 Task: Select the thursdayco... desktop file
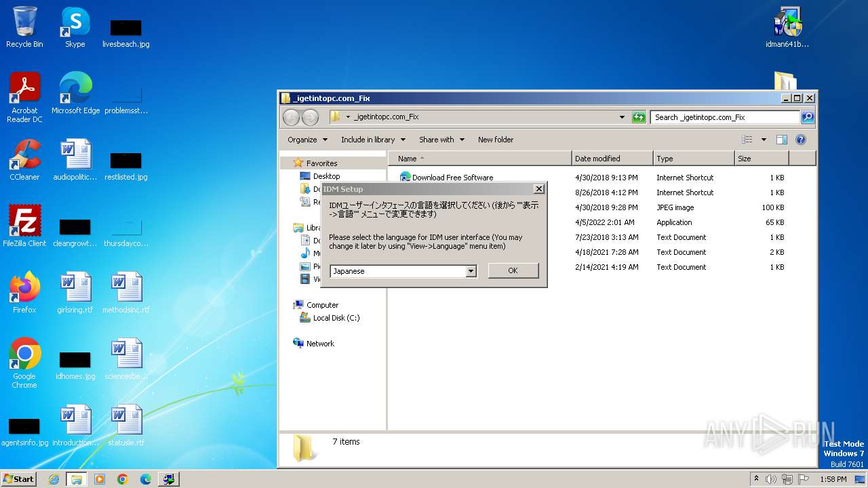[x=126, y=232]
